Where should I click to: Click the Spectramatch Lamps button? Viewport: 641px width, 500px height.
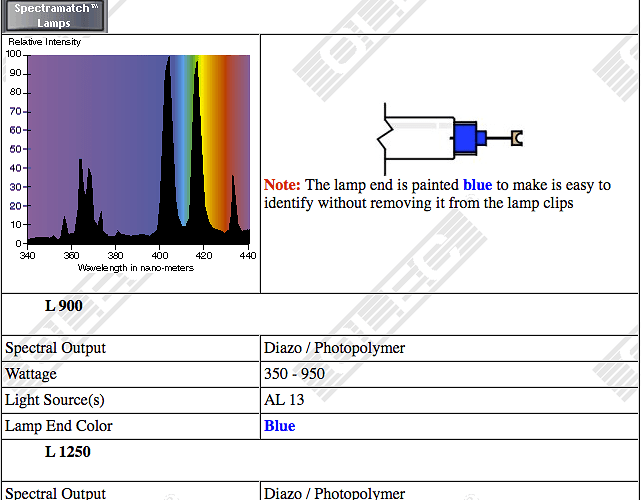coord(55,16)
